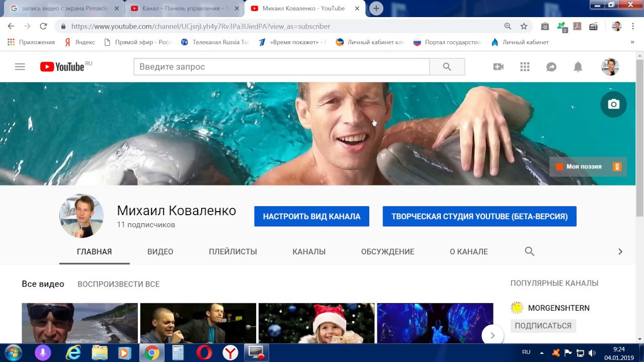Open notifications bell
Image resolution: width=644 pixels, height=362 pixels.
pyautogui.click(x=578, y=67)
